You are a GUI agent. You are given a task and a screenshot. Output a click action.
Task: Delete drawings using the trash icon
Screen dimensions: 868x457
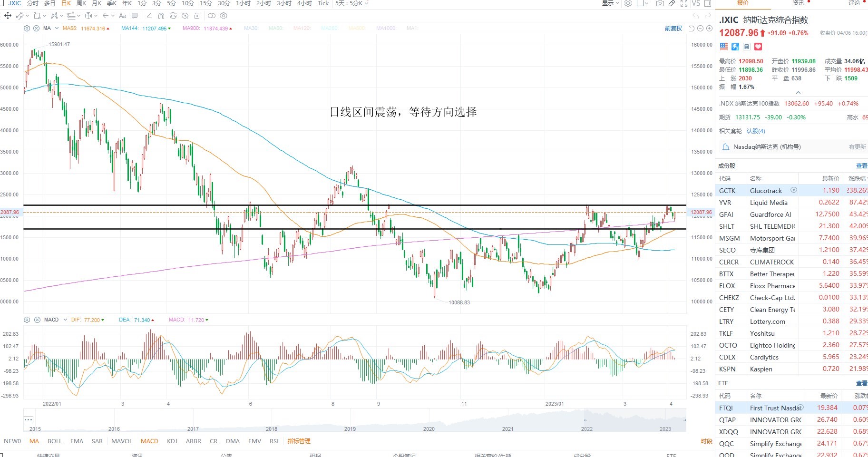[197, 16]
